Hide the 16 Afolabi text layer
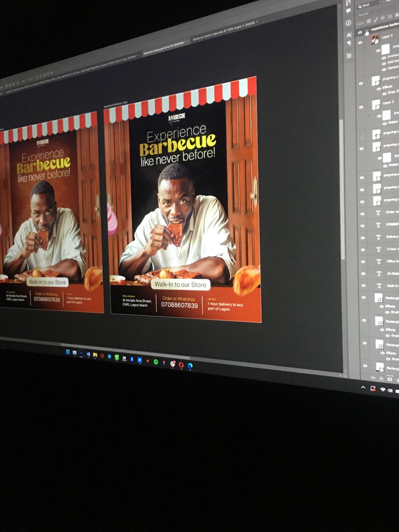This screenshot has width=399, height=532. pyautogui.click(x=363, y=274)
